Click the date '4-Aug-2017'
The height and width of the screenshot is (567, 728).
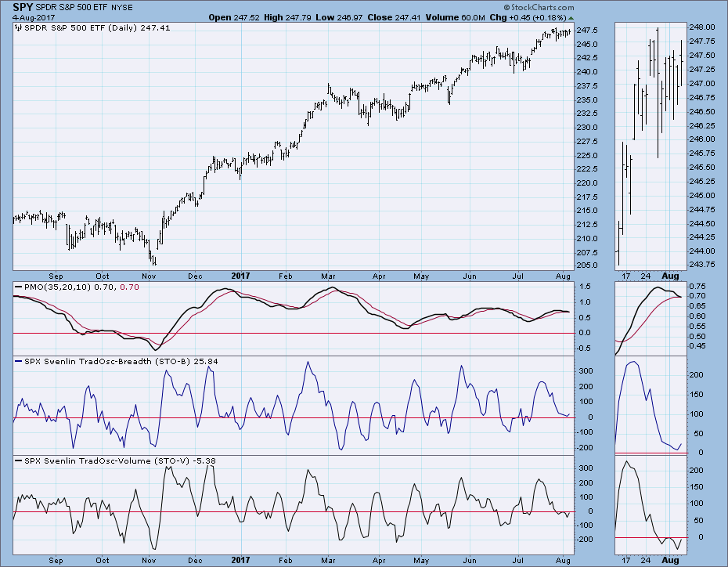click(x=34, y=18)
